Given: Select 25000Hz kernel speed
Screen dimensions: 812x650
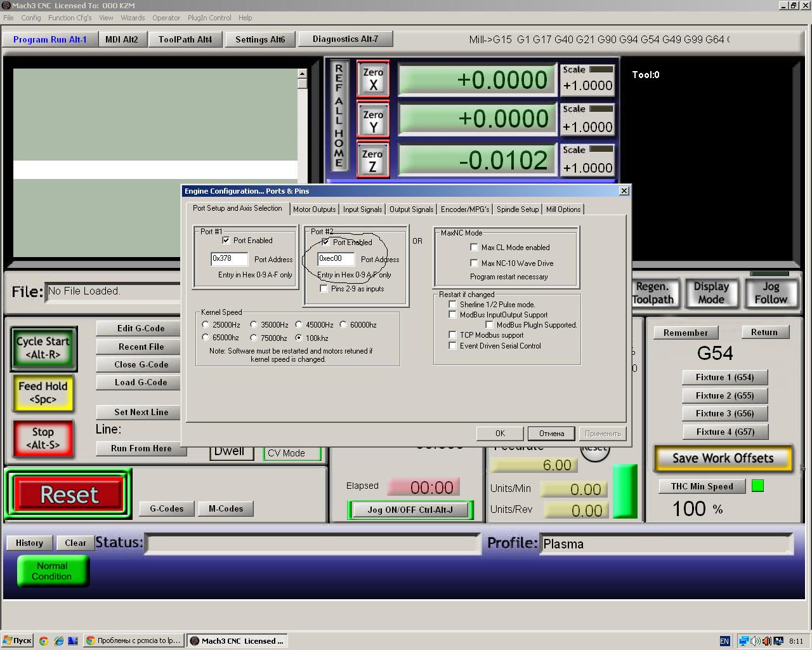Looking at the screenshot, I should tap(206, 324).
